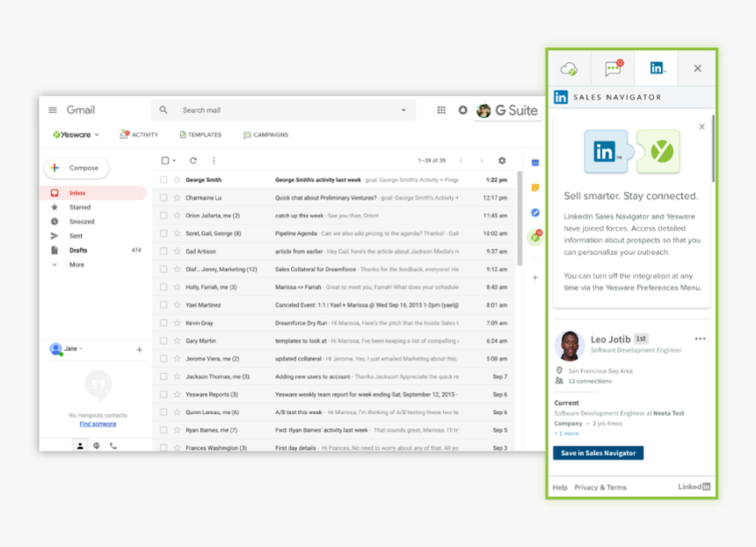The width and height of the screenshot is (756, 547).
Task: Click the account avatar beside G Suite
Action: pyautogui.click(x=483, y=111)
